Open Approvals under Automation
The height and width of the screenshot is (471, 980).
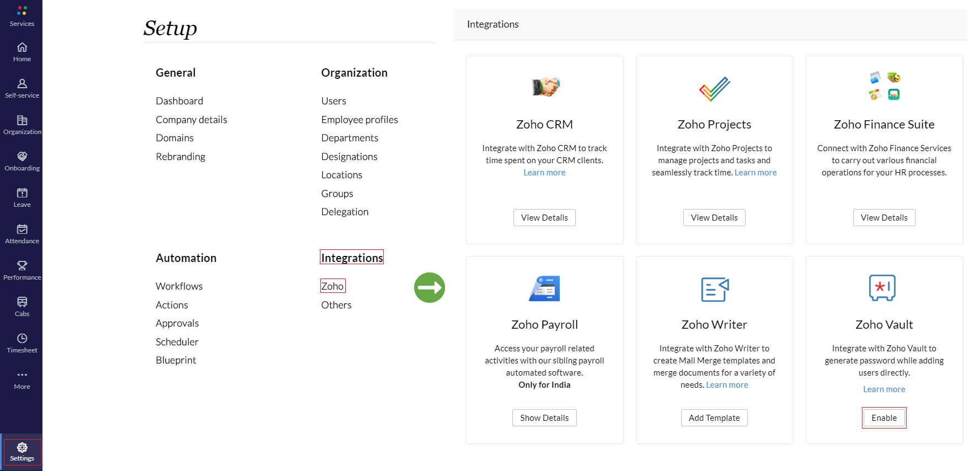pos(177,323)
